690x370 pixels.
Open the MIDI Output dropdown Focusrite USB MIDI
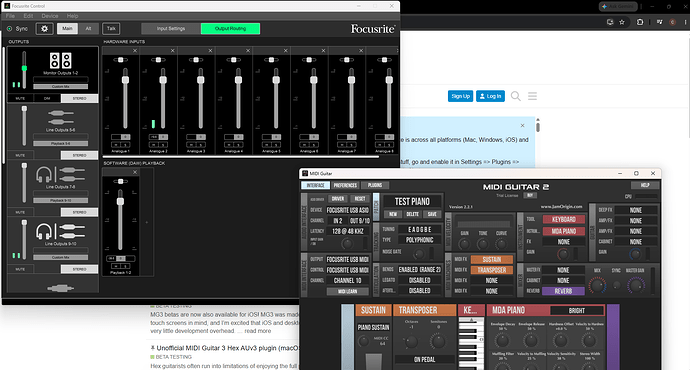(348, 259)
